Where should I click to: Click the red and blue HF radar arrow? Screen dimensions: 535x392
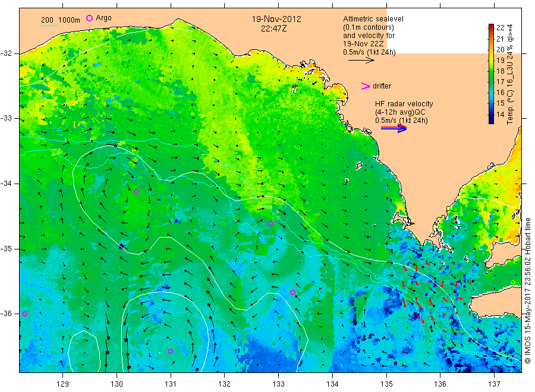394,128
